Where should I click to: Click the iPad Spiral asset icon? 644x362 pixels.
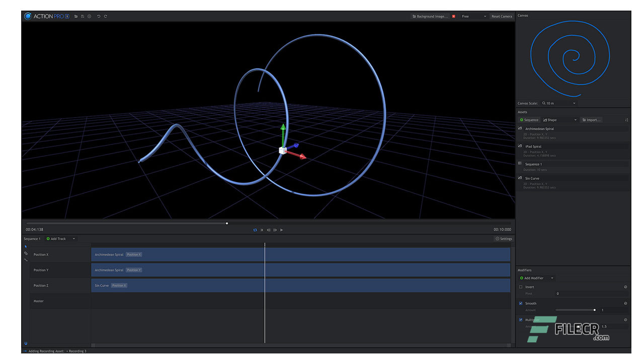pos(520,146)
